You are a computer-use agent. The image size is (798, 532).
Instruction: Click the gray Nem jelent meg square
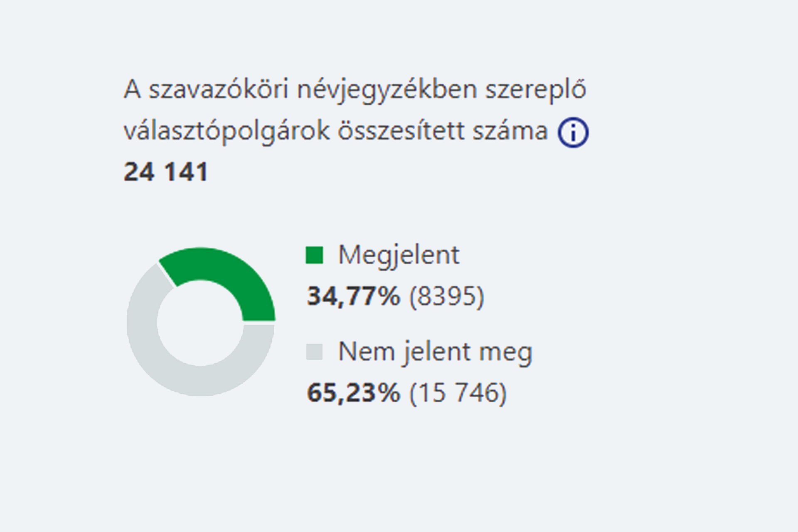tap(314, 352)
